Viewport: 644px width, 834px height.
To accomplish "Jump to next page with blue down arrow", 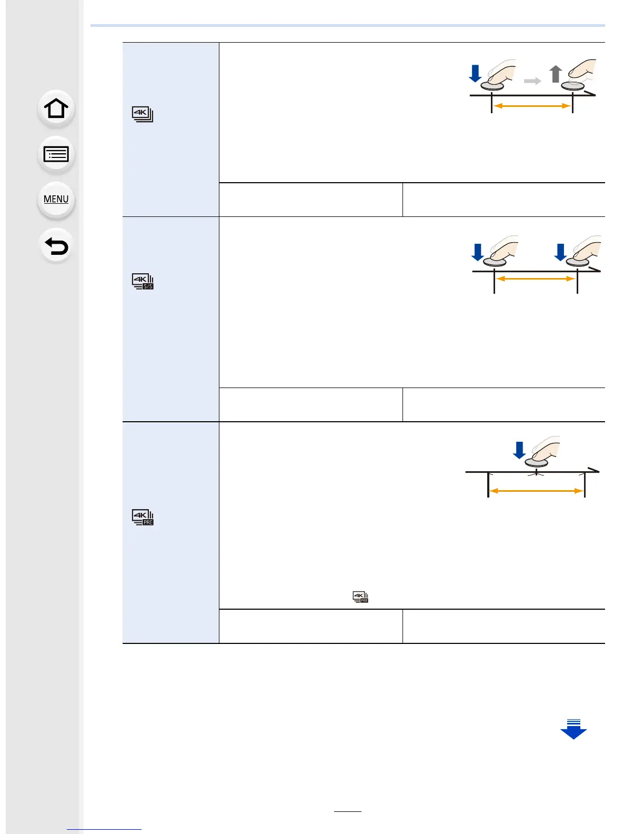I will (573, 729).
